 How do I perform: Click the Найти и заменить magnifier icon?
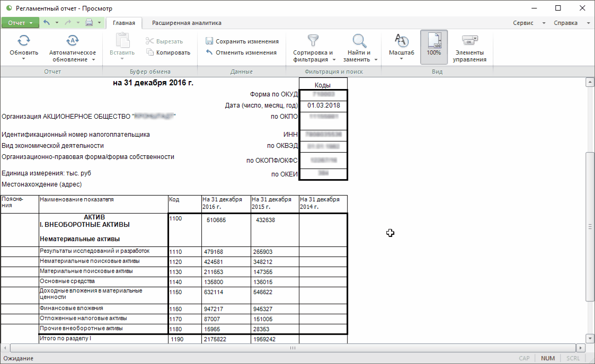pyautogui.click(x=359, y=40)
